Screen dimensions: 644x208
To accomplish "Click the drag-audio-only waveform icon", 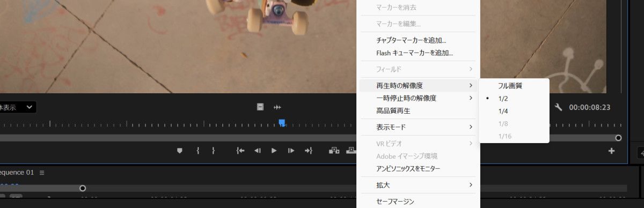I will click(277, 107).
